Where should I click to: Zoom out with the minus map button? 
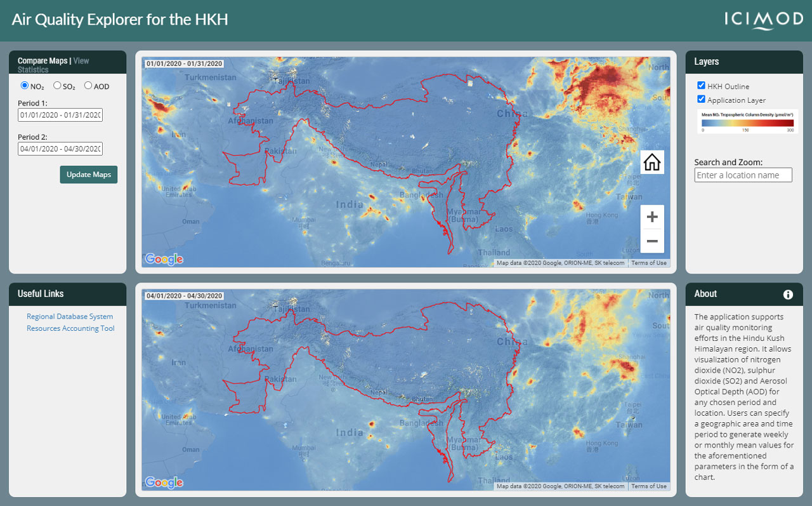coord(652,241)
